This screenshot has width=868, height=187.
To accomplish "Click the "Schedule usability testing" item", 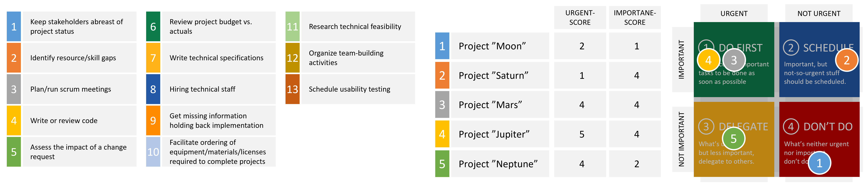I will tap(349, 89).
